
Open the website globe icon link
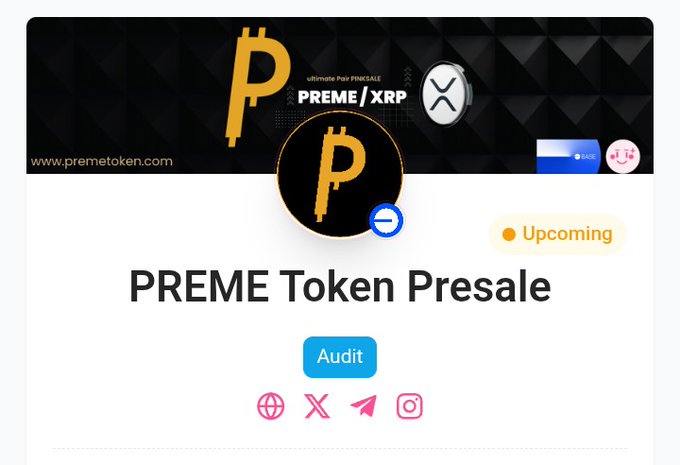tap(271, 406)
